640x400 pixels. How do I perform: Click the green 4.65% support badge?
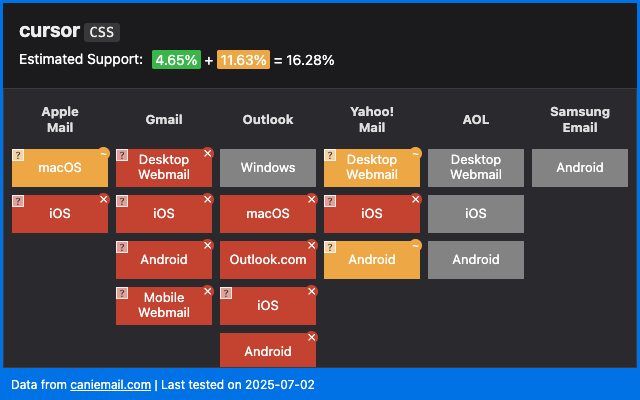pyautogui.click(x=176, y=60)
